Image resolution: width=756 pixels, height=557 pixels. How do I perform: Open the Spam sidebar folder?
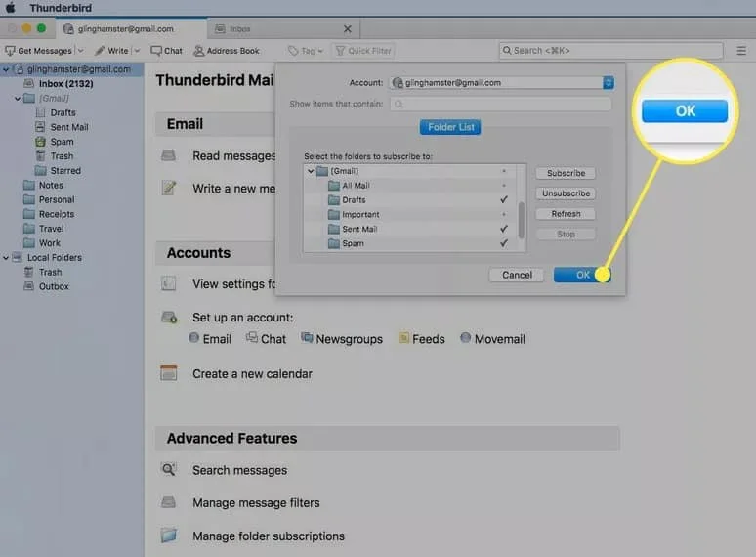coord(62,142)
